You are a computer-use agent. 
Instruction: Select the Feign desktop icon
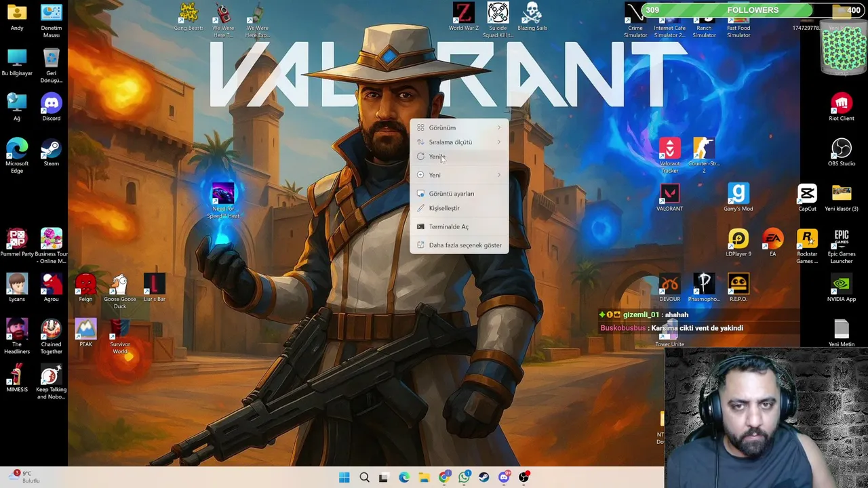pyautogui.click(x=85, y=288)
